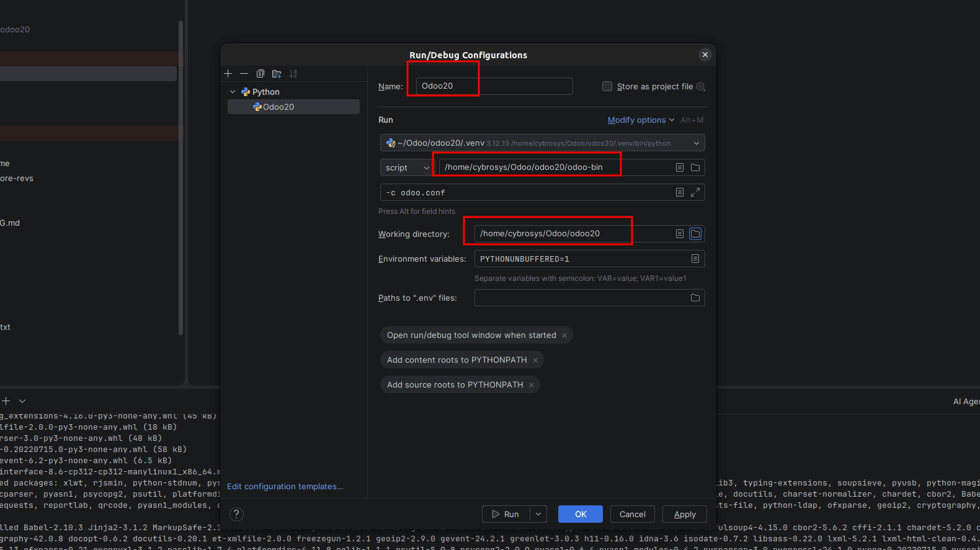This screenshot has width=980, height=550.
Task: Open the Python interpreter dropdown
Action: pos(542,143)
